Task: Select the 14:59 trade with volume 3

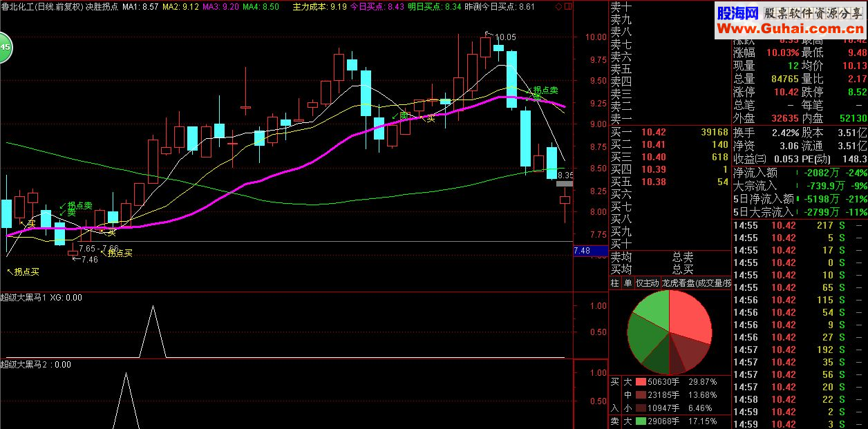Action: click(800, 424)
